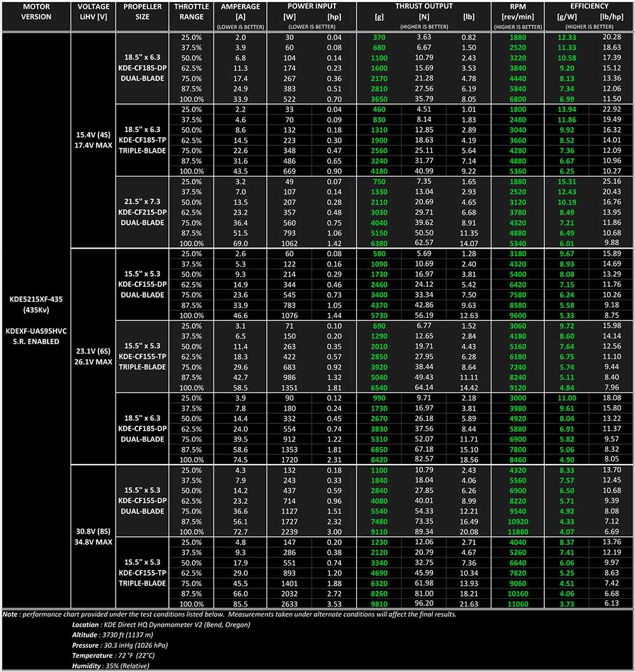635x672 pixels.
Task: Select the VOLTAGE LiHV [V] column header
Action: point(93,11)
